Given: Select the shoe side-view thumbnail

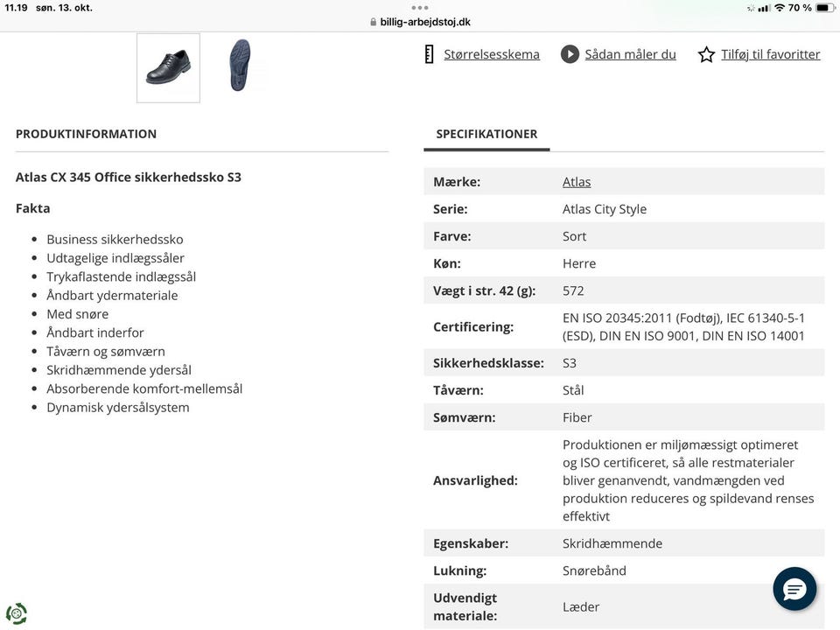Looking at the screenshot, I should (x=168, y=68).
